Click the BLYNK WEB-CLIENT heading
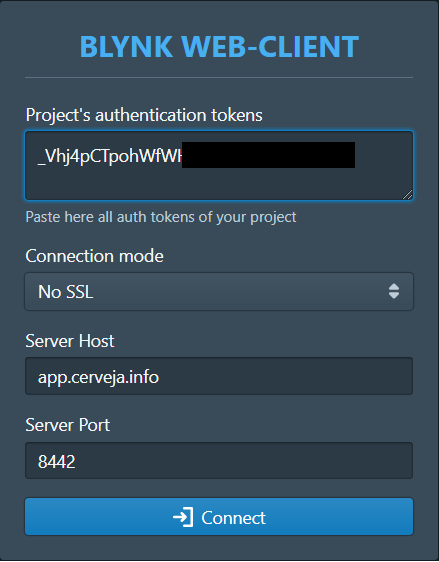Screen dimensions: 439x562 219,47
